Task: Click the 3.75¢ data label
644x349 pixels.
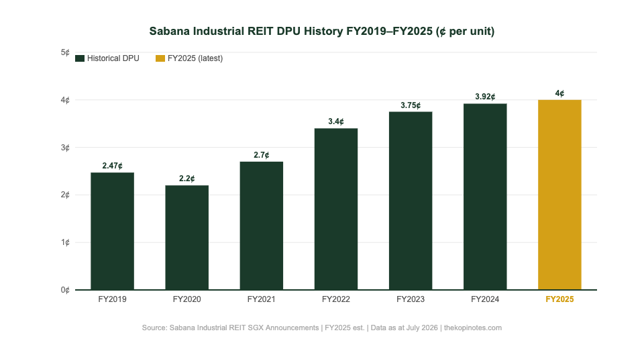Action: coord(411,105)
